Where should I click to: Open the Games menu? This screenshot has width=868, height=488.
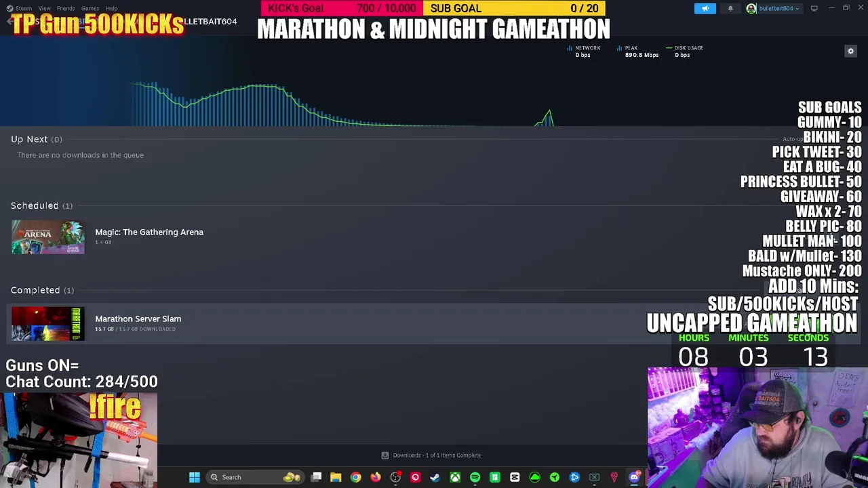coord(90,8)
